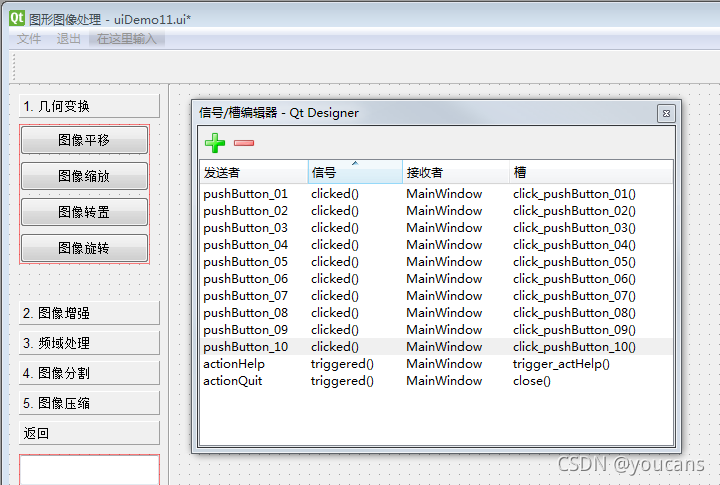Select the pushButton_02 sender cell

point(246,211)
